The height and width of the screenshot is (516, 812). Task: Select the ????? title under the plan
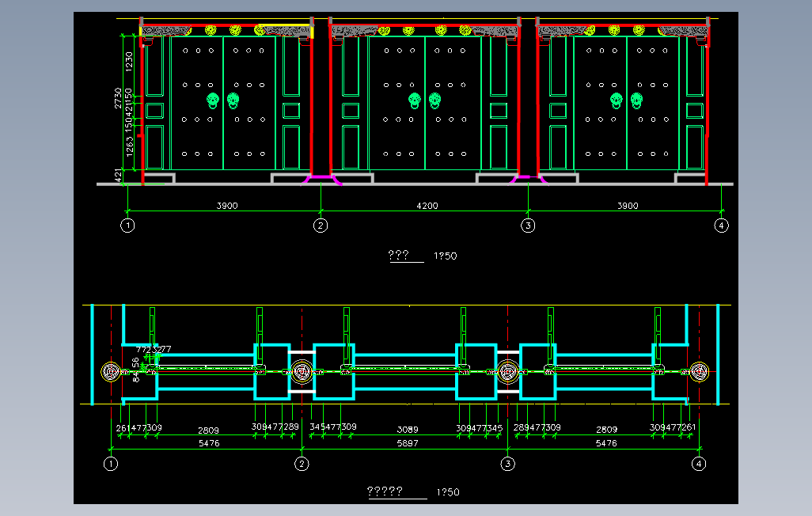pos(385,491)
